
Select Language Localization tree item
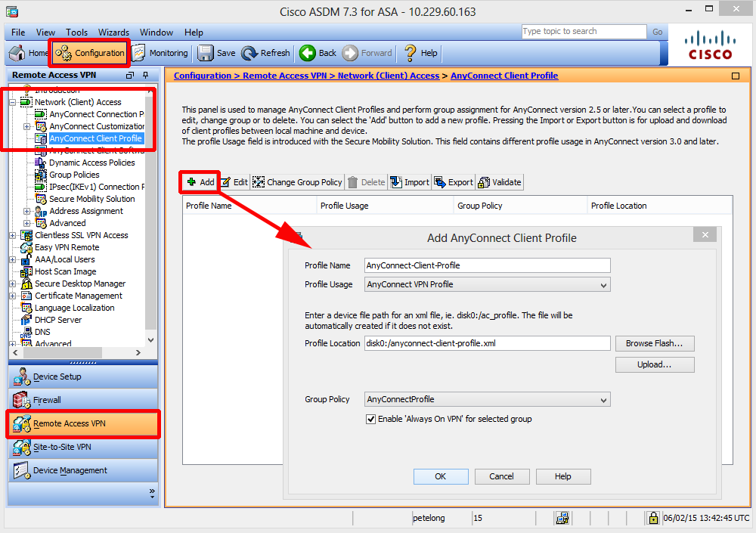(x=75, y=308)
